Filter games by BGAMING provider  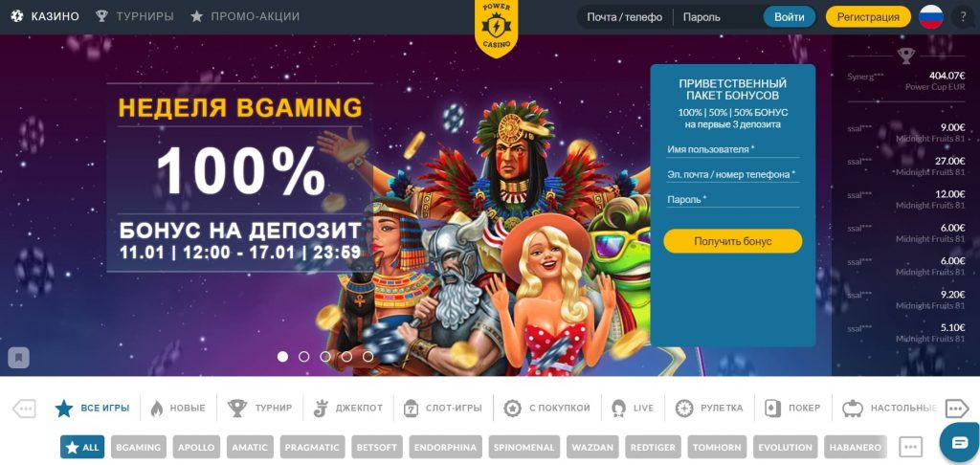pyautogui.click(x=139, y=447)
